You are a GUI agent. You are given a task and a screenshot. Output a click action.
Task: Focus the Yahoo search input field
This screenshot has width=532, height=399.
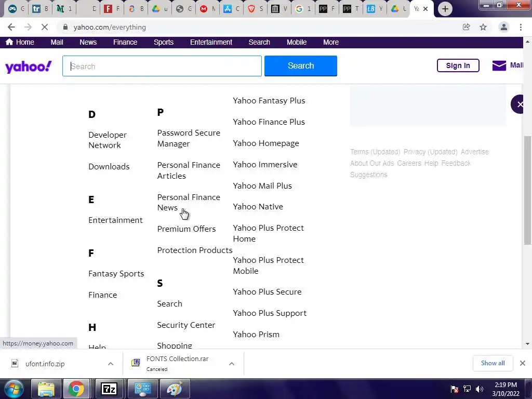pos(162,66)
